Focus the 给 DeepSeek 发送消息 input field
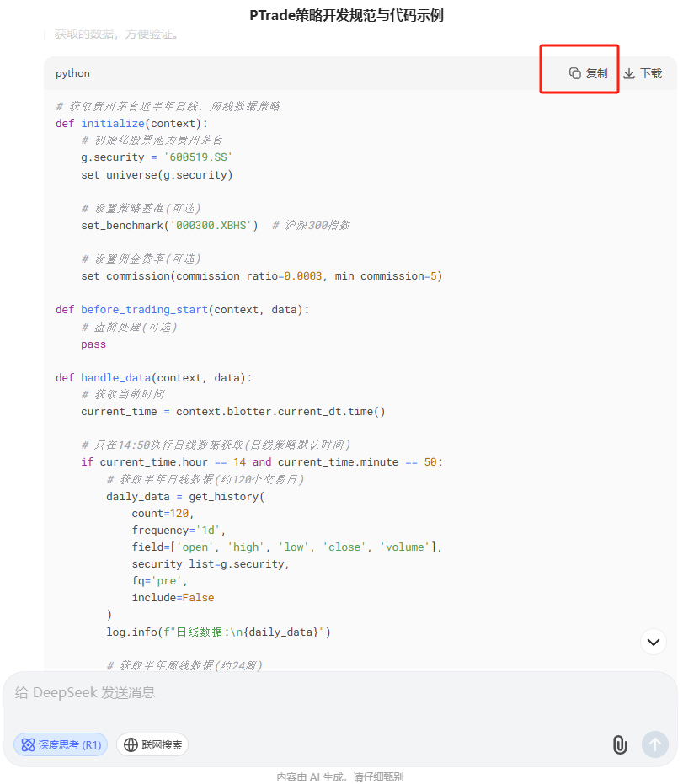The height and width of the screenshot is (784, 699). tap(340, 693)
